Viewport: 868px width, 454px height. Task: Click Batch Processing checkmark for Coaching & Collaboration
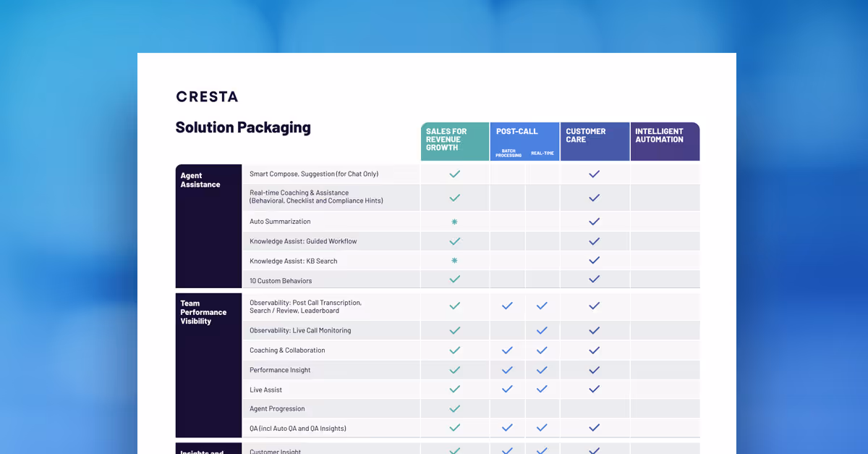point(507,350)
